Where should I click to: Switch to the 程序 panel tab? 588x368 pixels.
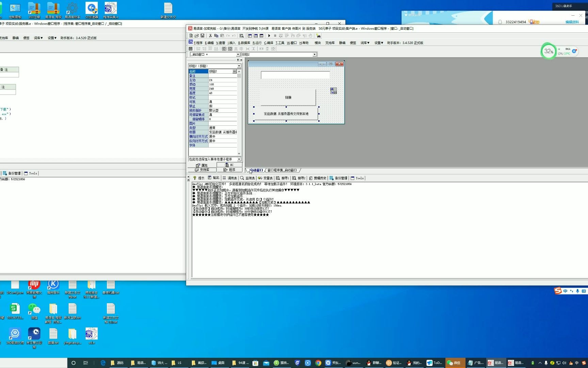[229, 170]
